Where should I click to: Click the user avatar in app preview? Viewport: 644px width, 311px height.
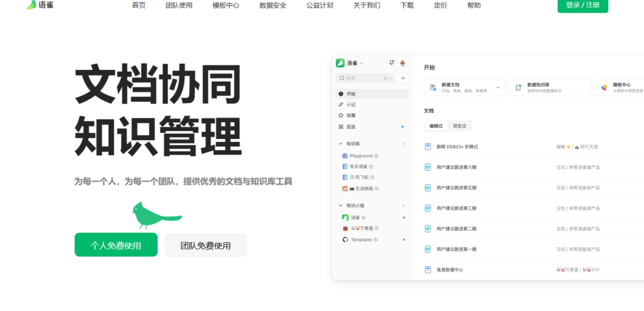click(x=403, y=63)
